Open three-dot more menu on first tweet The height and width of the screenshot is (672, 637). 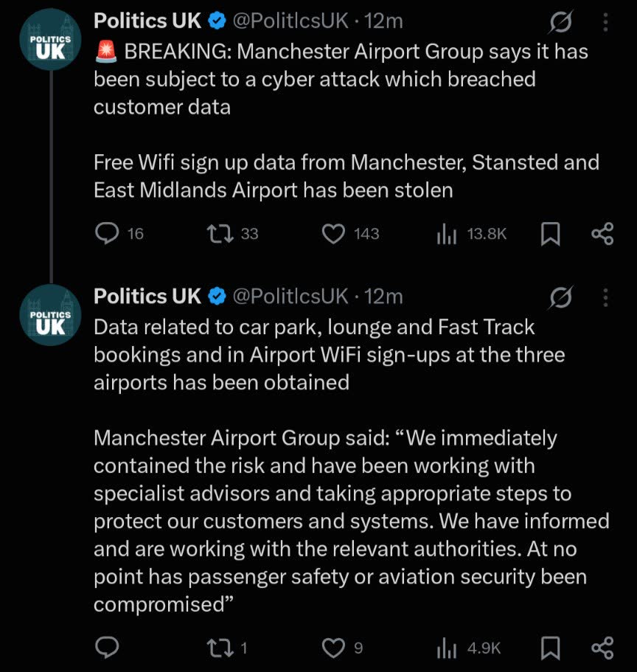coord(605,22)
